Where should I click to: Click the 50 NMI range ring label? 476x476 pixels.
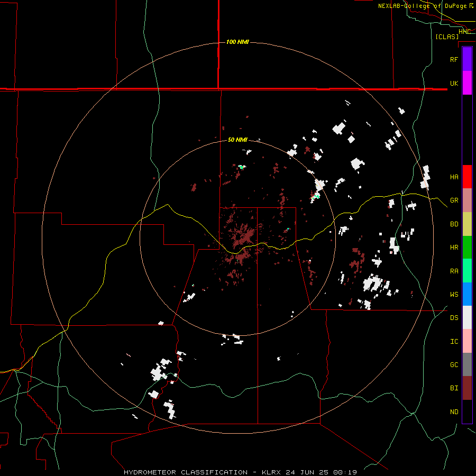pyautogui.click(x=237, y=140)
